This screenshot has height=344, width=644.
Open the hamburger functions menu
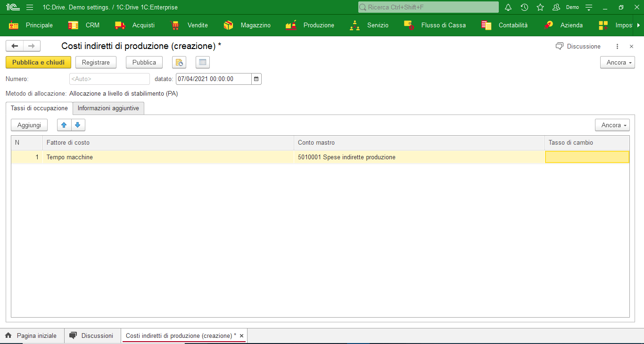click(30, 8)
